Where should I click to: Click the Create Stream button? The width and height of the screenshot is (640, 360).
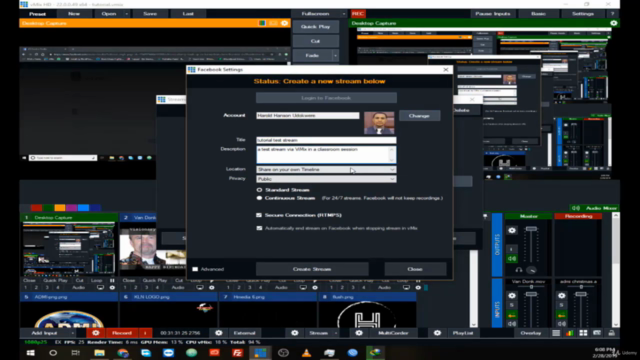point(312,269)
